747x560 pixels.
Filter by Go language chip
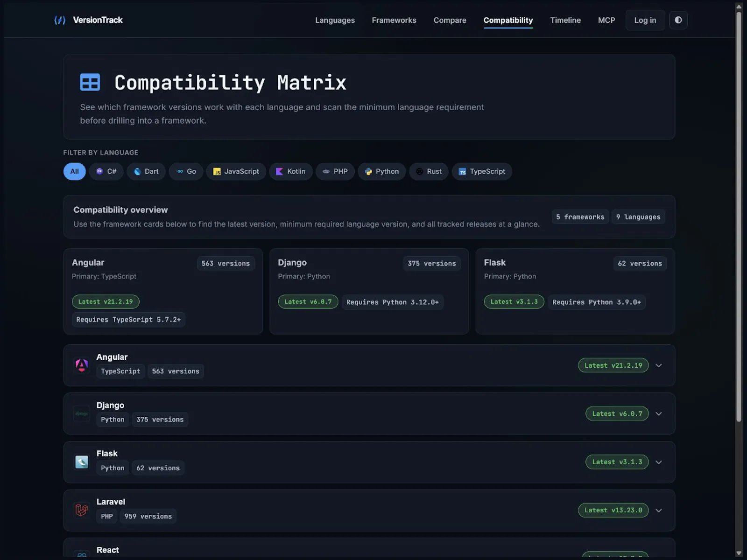pyautogui.click(x=186, y=171)
